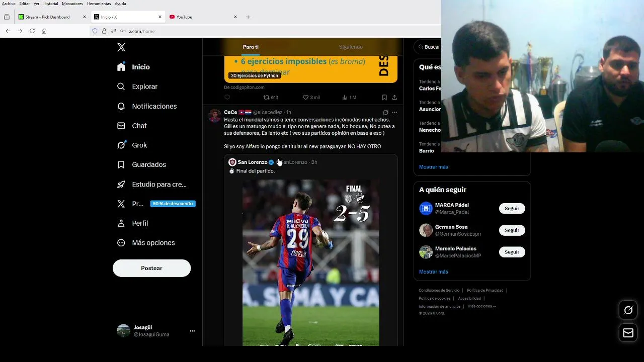Open more options on CeCe's post
This screenshot has width=644, height=362.
[394, 112]
